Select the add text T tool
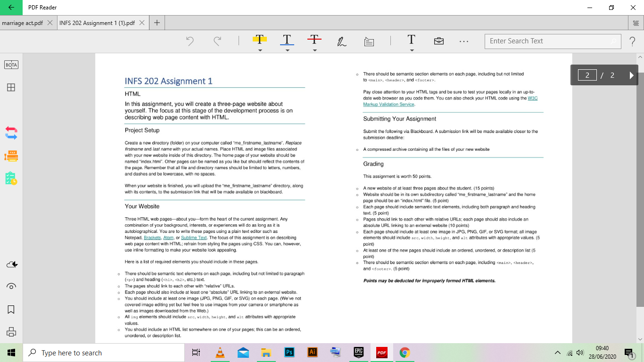The image size is (644, 362). (x=411, y=39)
